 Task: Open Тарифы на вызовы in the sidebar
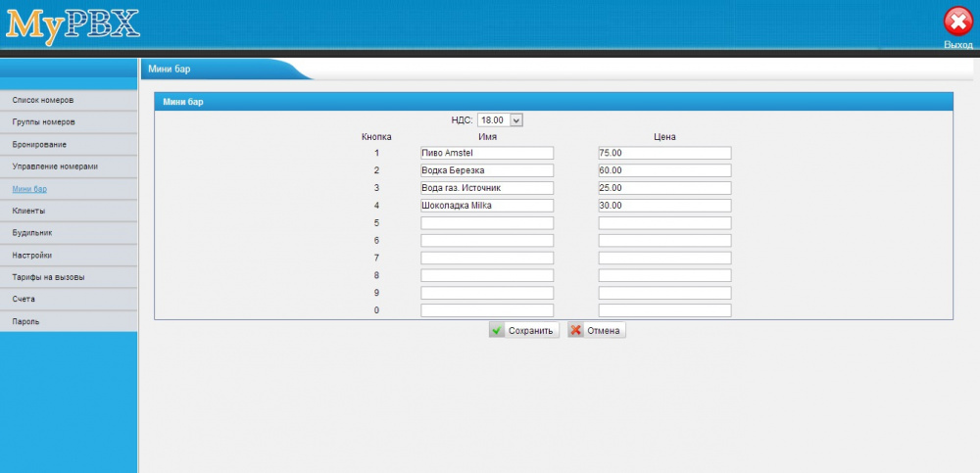(x=69, y=277)
